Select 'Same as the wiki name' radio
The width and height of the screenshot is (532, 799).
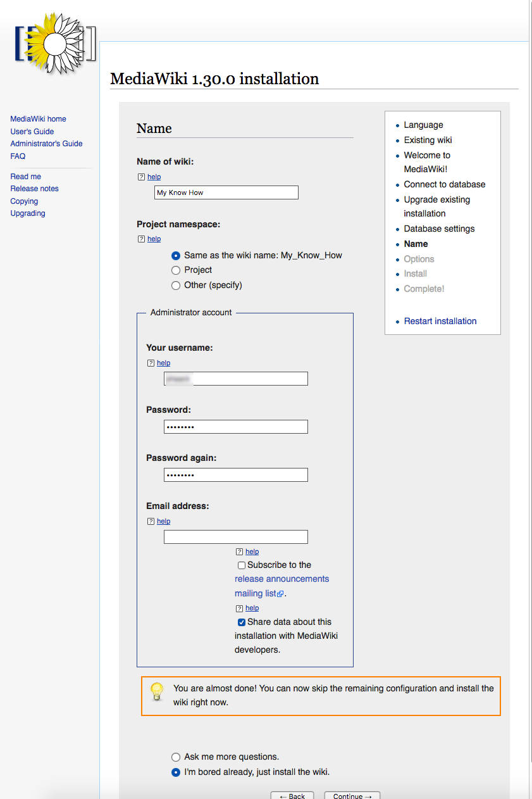176,256
